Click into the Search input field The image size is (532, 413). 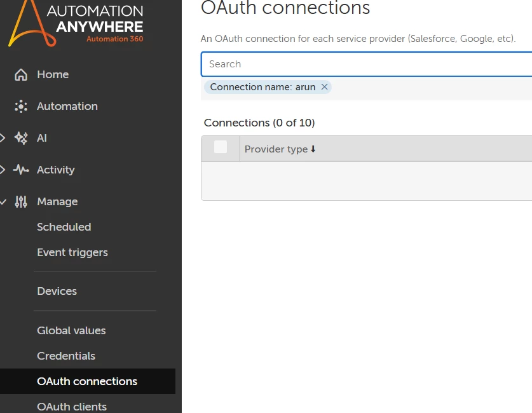click(x=367, y=64)
